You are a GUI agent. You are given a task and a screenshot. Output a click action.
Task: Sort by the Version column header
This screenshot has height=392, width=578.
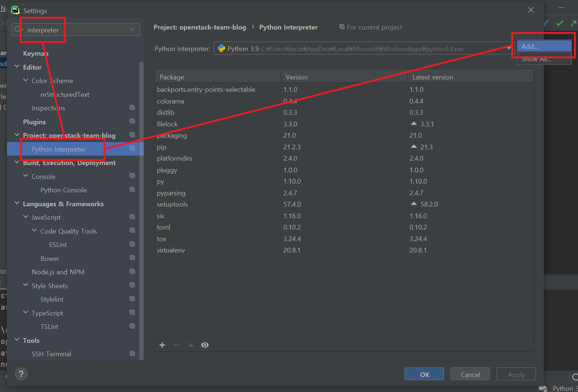[344, 77]
